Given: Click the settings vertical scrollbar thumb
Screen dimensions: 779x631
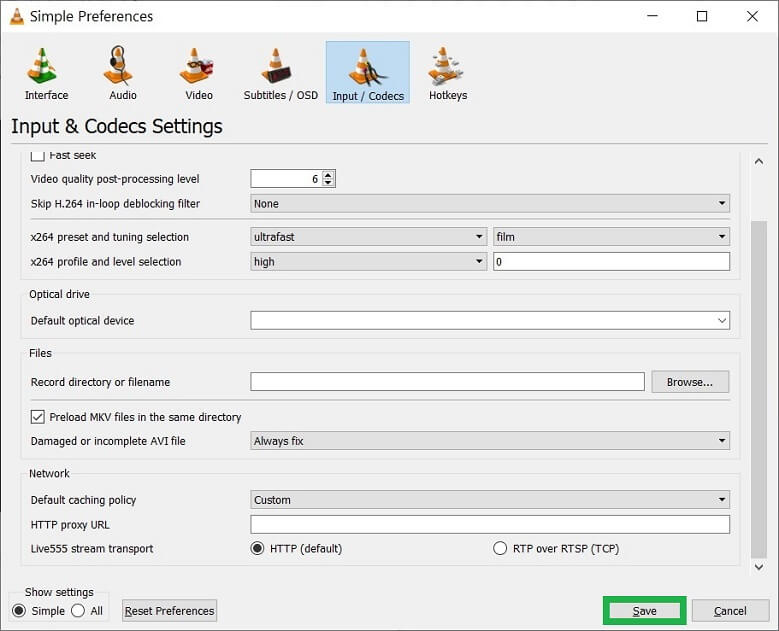Looking at the screenshot, I should click(759, 389).
